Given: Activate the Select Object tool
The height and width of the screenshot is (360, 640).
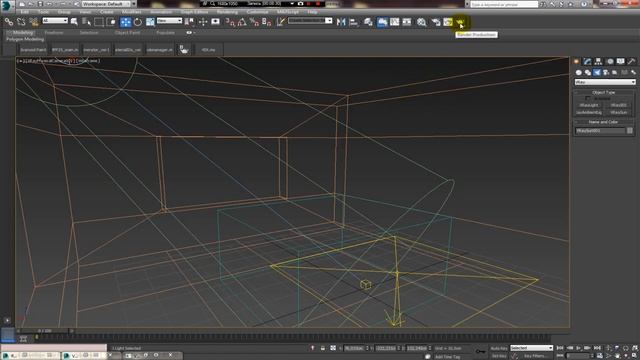Looking at the screenshot, I should point(74,22).
